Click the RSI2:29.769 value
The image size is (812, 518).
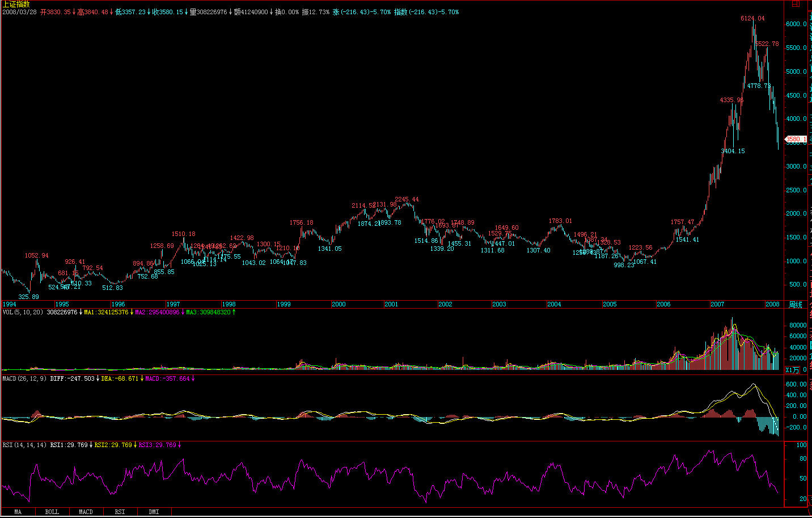coord(113,445)
